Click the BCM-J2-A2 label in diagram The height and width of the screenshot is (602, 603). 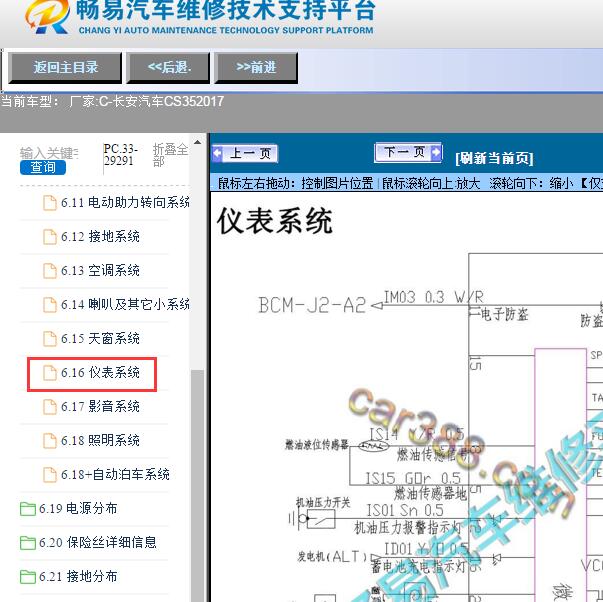(312, 306)
